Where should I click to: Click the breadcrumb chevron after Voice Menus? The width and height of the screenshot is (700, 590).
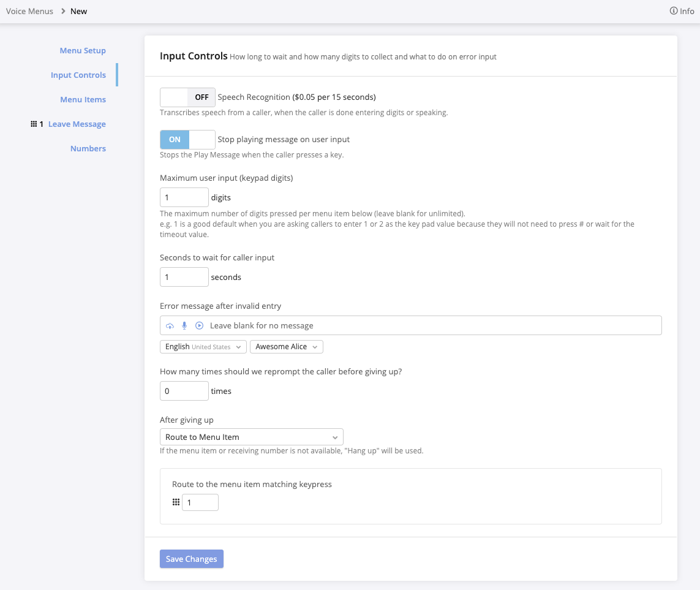[x=62, y=11]
